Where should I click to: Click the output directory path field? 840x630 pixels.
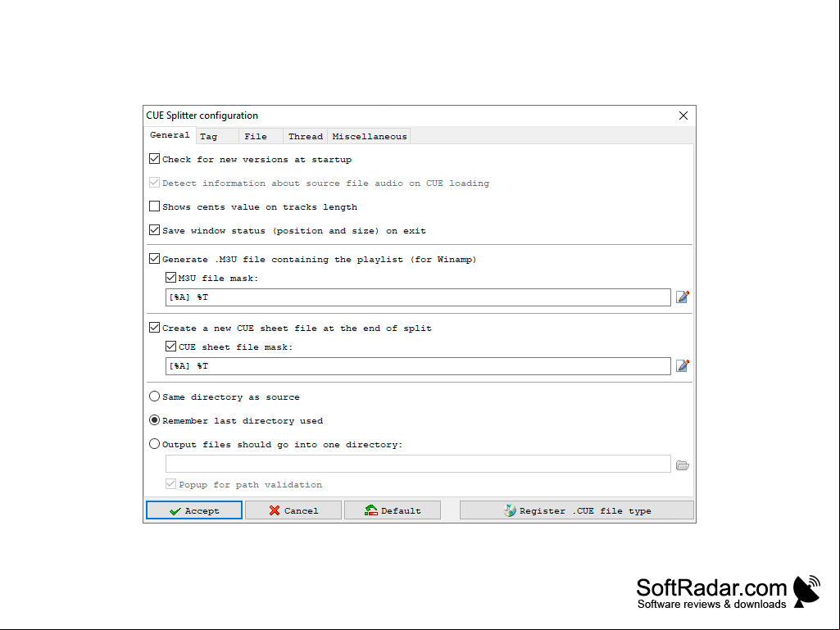point(418,464)
